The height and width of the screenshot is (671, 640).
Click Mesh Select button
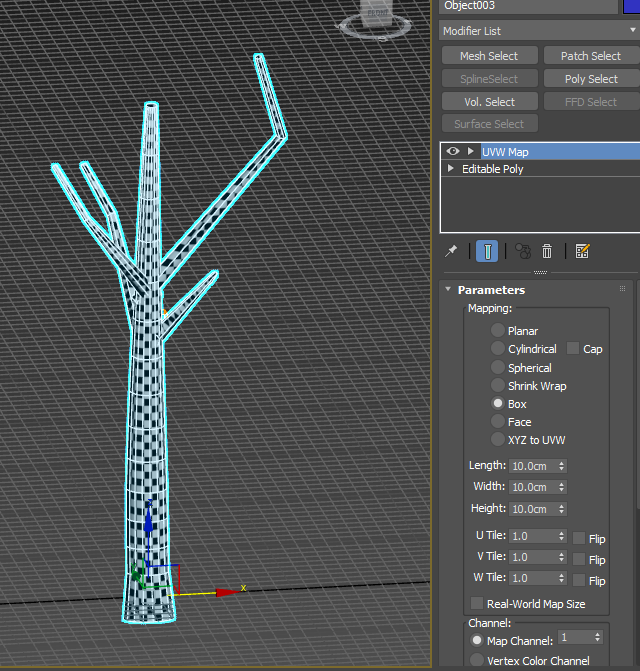click(489, 56)
